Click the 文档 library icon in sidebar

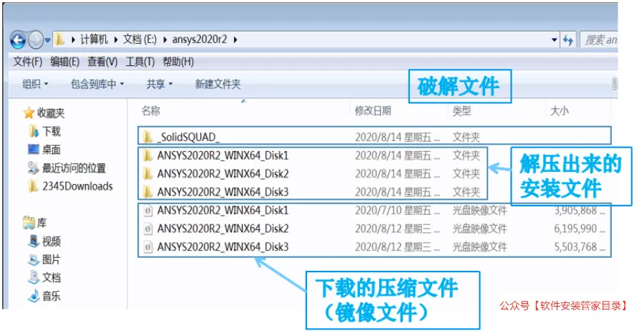(x=34, y=277)
